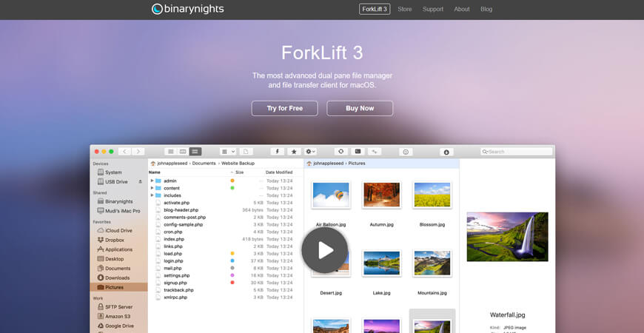Play the ForkLift demo video

click(325, 250)
